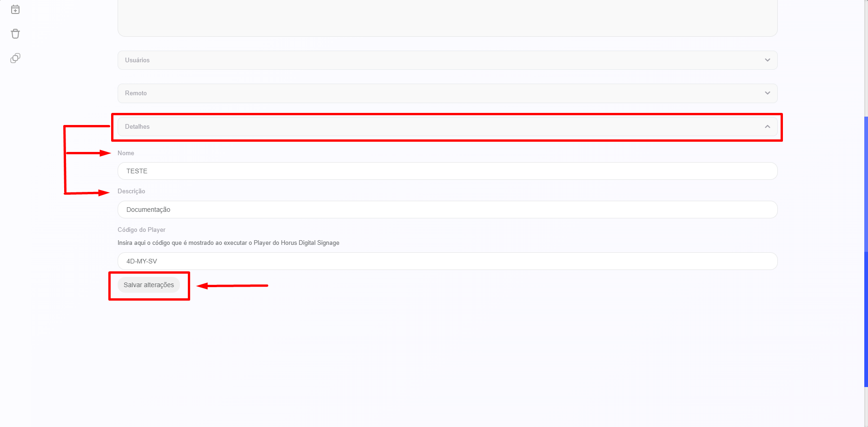Click the Usuários section title text
868x427 pixels.
pyautogui.click(x=137, y=60)
